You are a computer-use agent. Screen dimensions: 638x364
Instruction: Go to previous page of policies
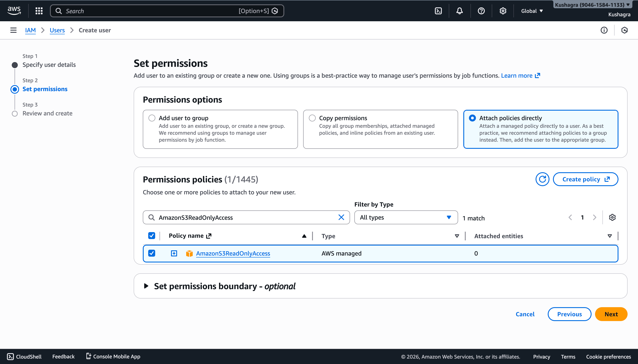tap(570, 217)
